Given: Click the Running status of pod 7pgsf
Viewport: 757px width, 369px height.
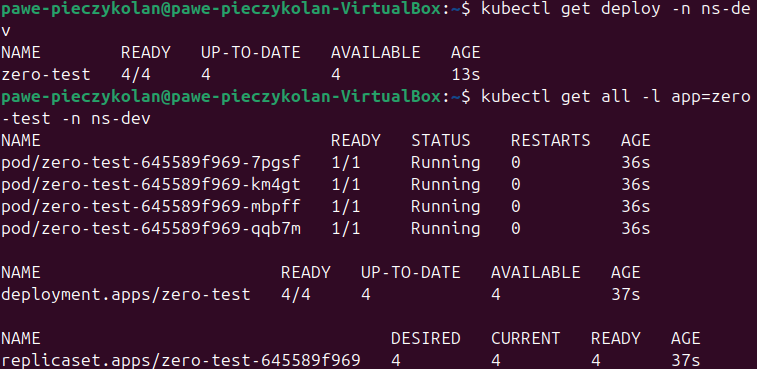Looking at the screenshot, I should click(x=446, y=163).
